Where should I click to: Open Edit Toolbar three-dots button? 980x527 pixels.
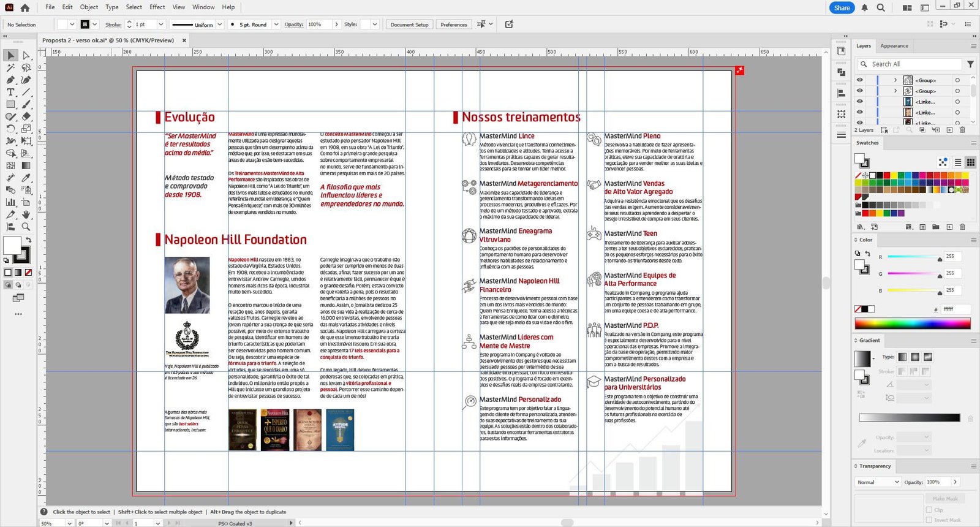click(18, 314)
